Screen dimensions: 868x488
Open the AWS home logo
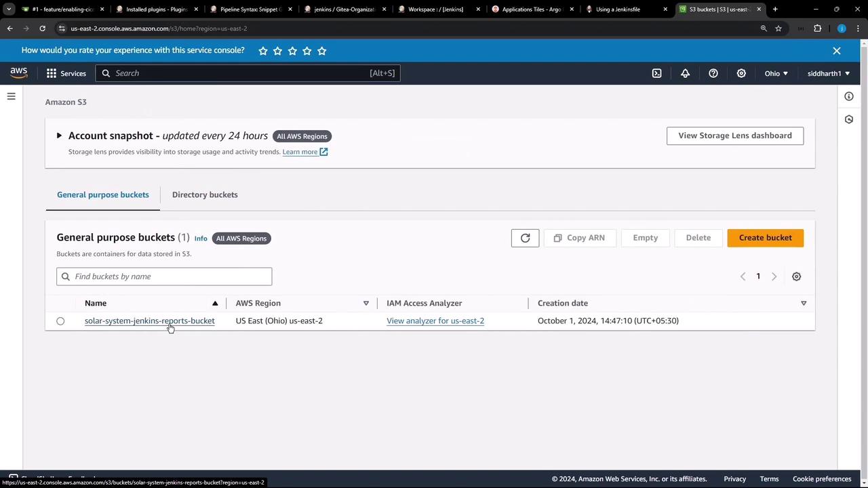click(19, 73)
